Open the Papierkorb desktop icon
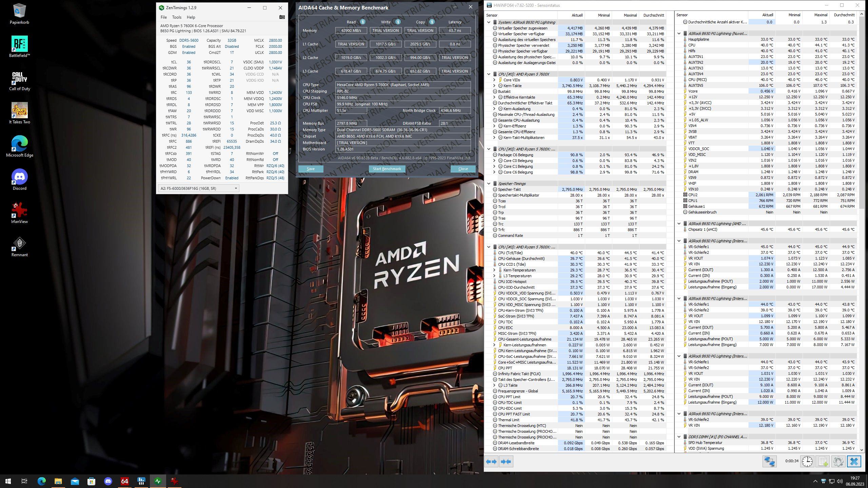This screenshot has height=488, width=868. (19, 14)
